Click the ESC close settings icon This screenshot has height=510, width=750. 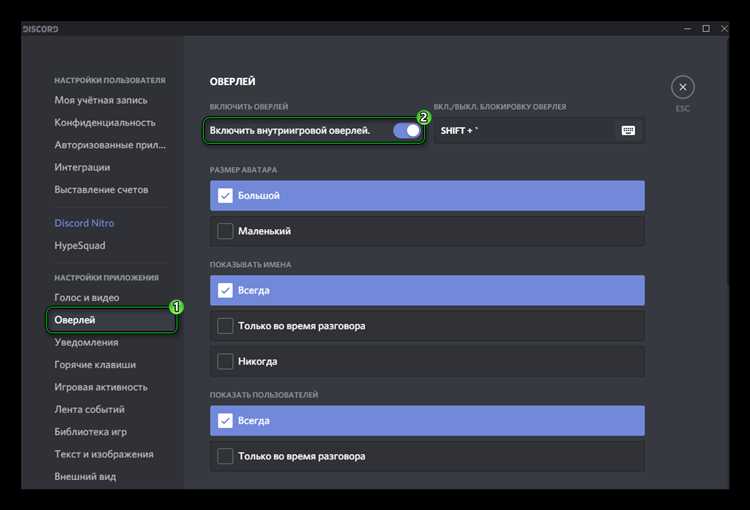[683, 87]
